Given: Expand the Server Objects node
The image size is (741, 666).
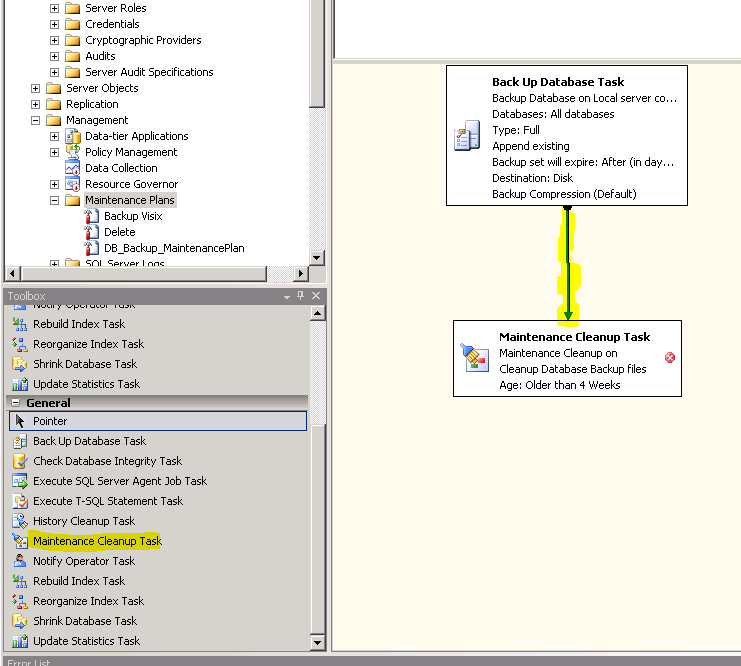Looking at the screenshot, I should 35,88.
